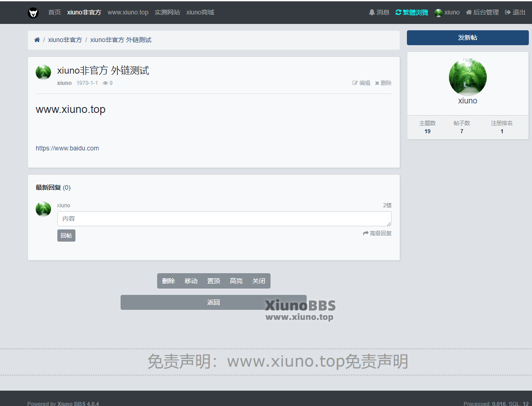Click the 返回 button
This screenshot has width=532, height=406.
(x=214, y=302)
